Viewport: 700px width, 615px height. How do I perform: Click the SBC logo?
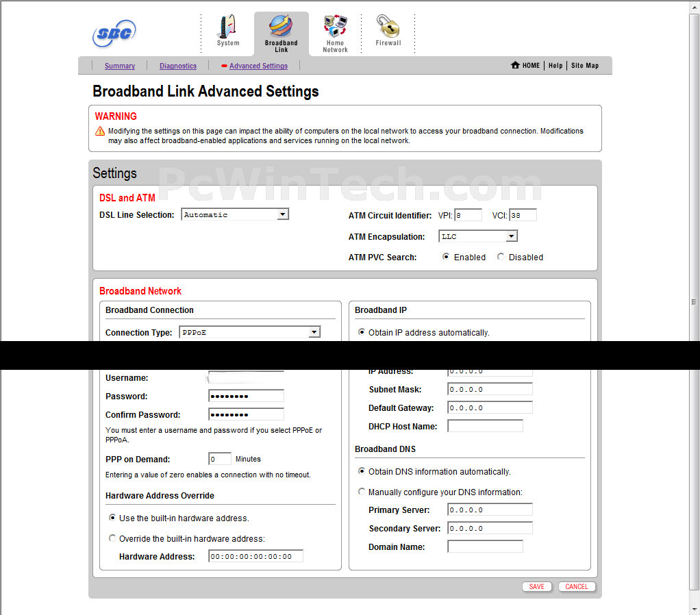[114, 34]
